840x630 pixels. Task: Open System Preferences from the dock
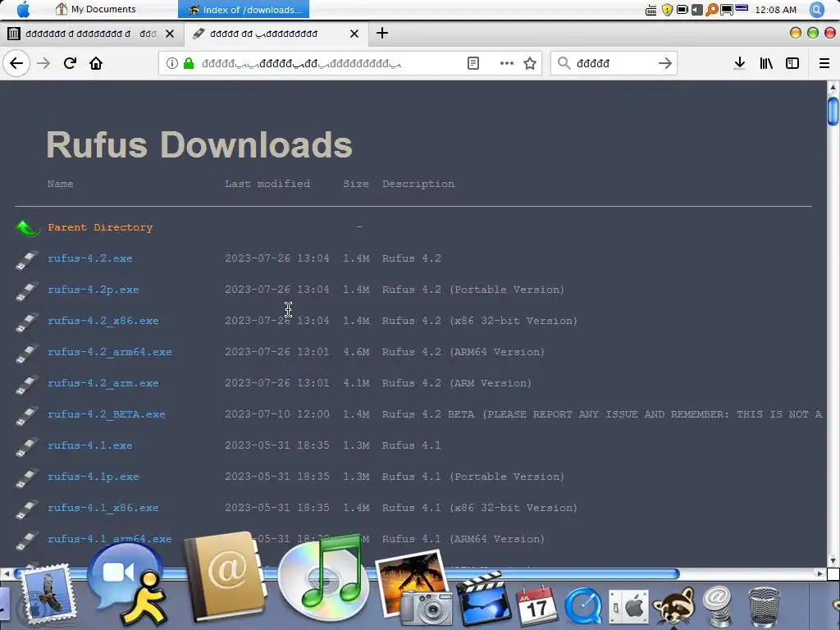(628, 606)
